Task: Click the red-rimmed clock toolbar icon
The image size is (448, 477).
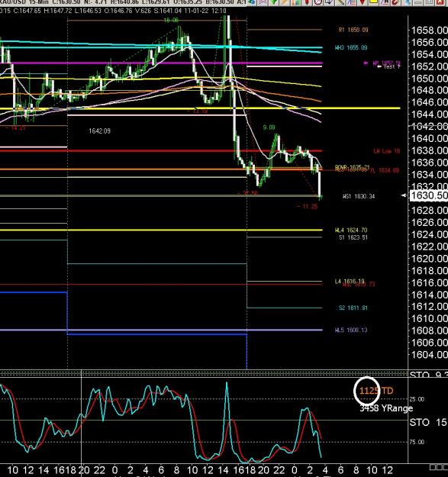Action: click(x=318, y=2)
